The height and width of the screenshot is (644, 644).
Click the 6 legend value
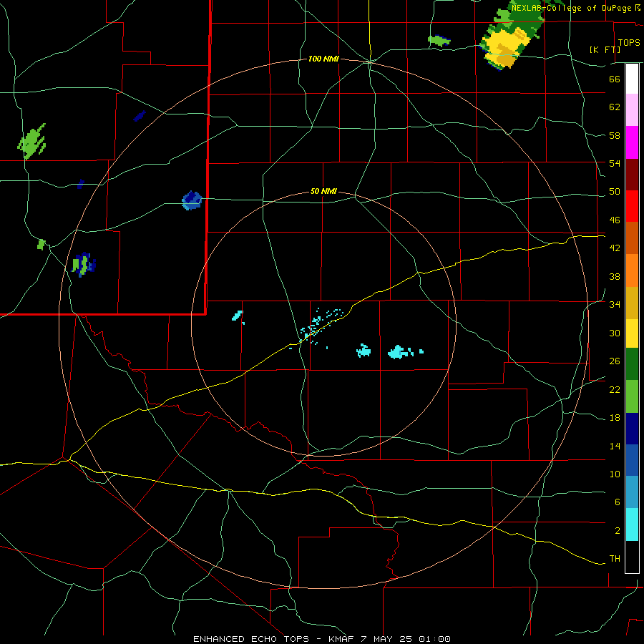(617, 502)
